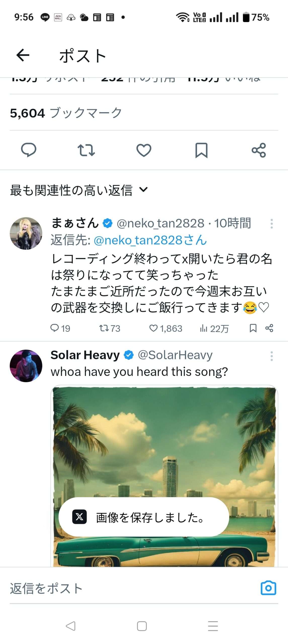Share the main post
Screen dimensions: 288x644
[259, 150]
